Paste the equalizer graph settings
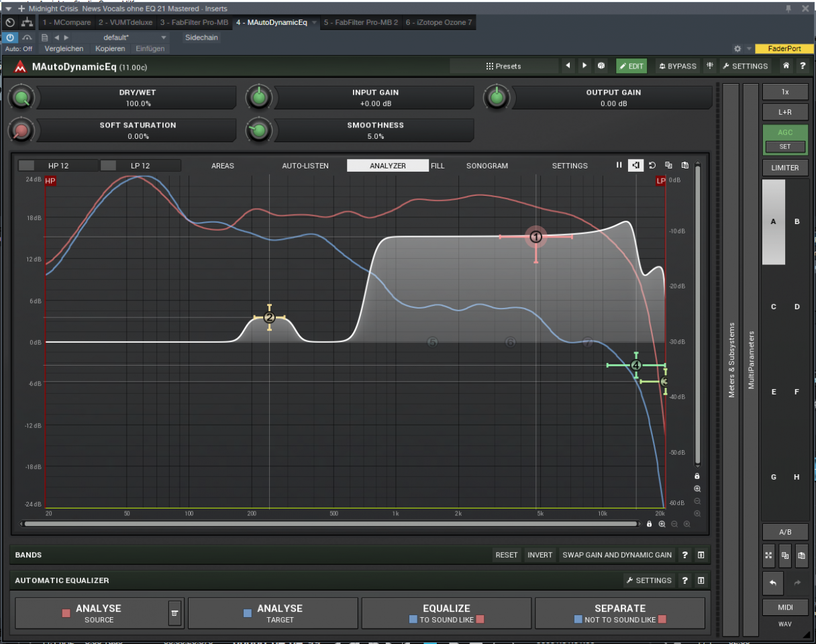Image resolution: width=816 pixels, height=644 pixels. pos(684,165)
